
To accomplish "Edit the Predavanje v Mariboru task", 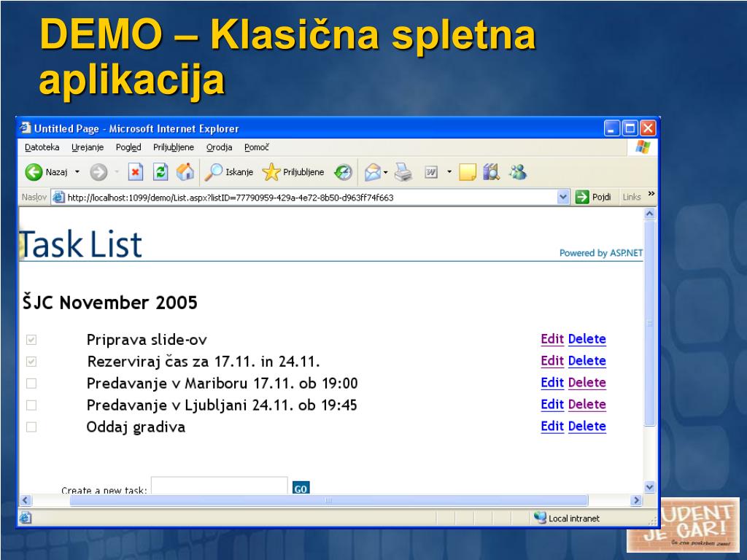I will click(x=552, y=383).
